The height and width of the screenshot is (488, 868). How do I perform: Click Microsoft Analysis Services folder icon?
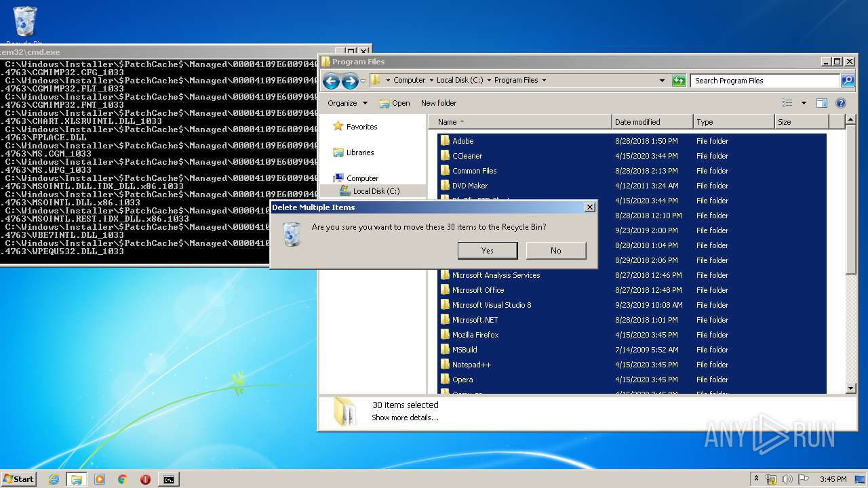tap(445, 275)
